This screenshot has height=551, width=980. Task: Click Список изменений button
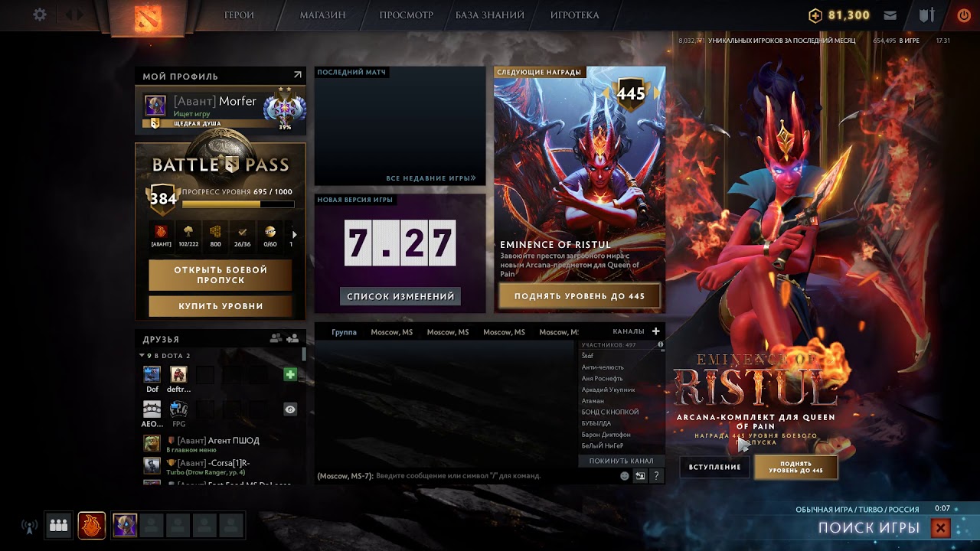point(400,296)
